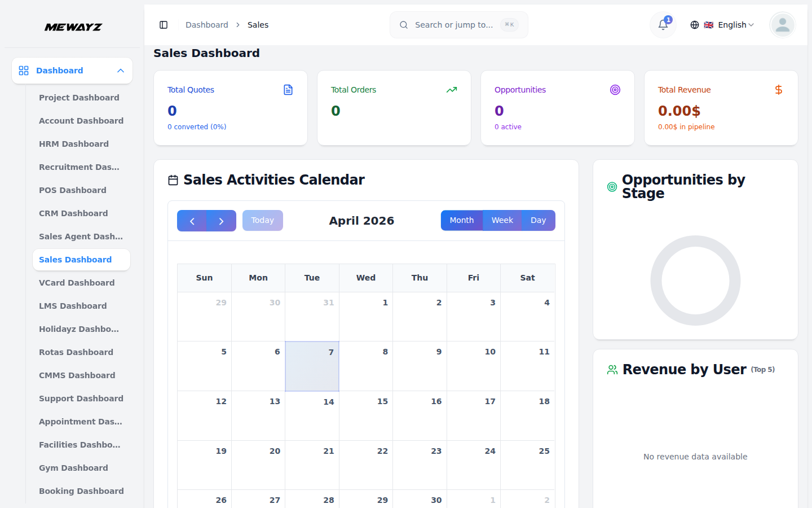Click the Total Quotes document icon

288,89
